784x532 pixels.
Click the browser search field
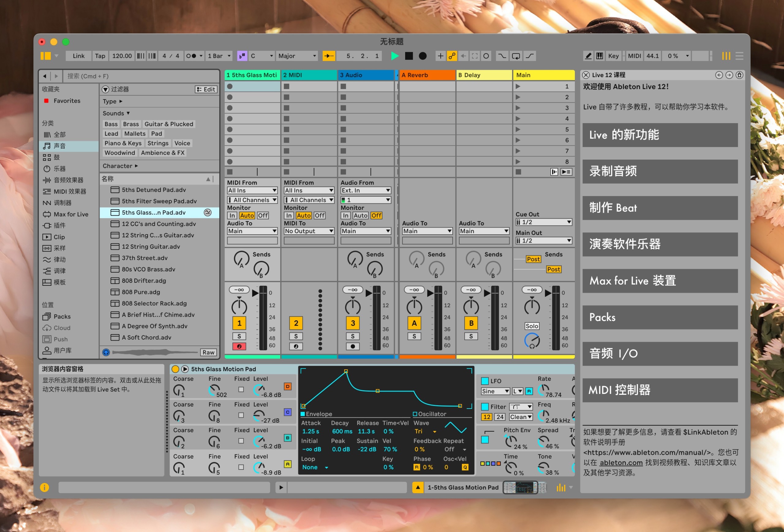coord(142,76)
